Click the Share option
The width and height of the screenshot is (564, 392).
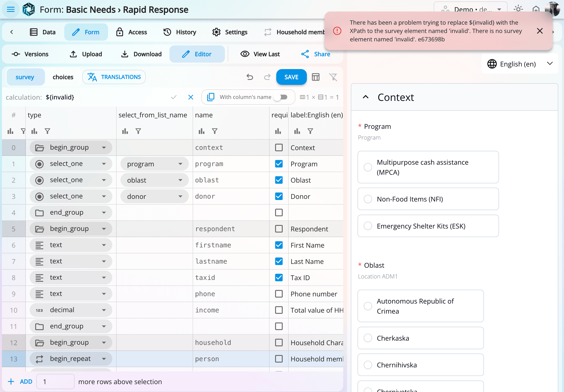(x=315, y=54)
